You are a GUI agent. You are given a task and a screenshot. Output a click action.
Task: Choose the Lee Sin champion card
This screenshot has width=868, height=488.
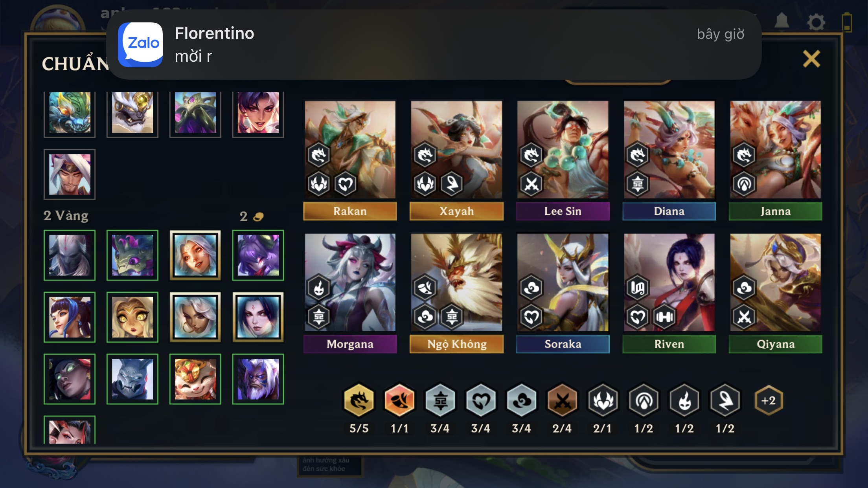coord(563,160)
